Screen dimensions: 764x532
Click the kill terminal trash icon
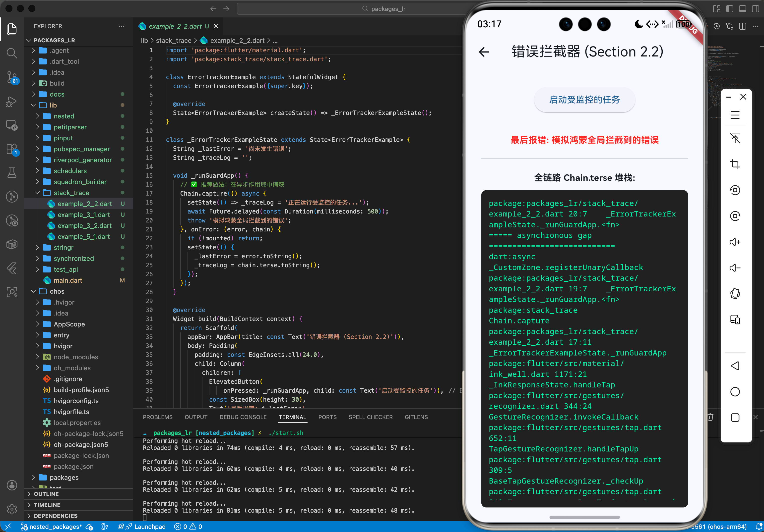pyautogui.click(x=710, y=417)
